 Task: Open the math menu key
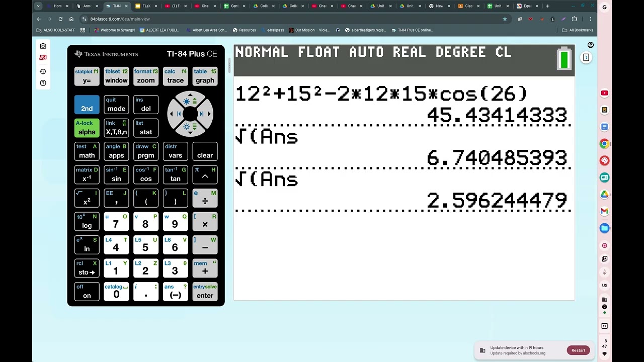click(x=87, y=151)
